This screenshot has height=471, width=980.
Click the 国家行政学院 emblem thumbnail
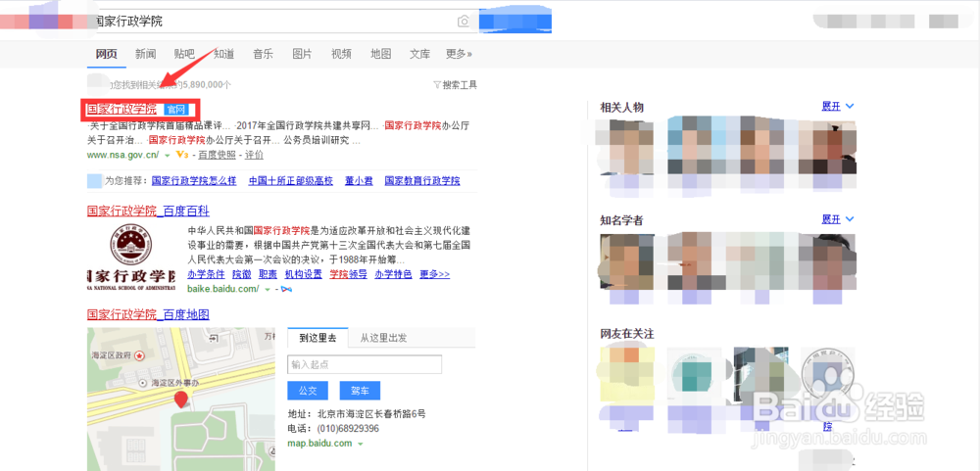click(x=131, y=257)
